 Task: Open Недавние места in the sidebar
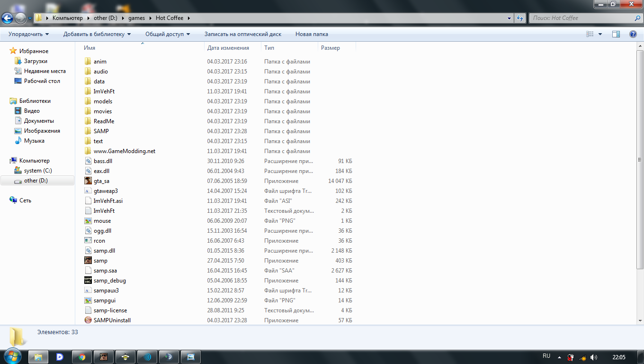click(45, 71)
